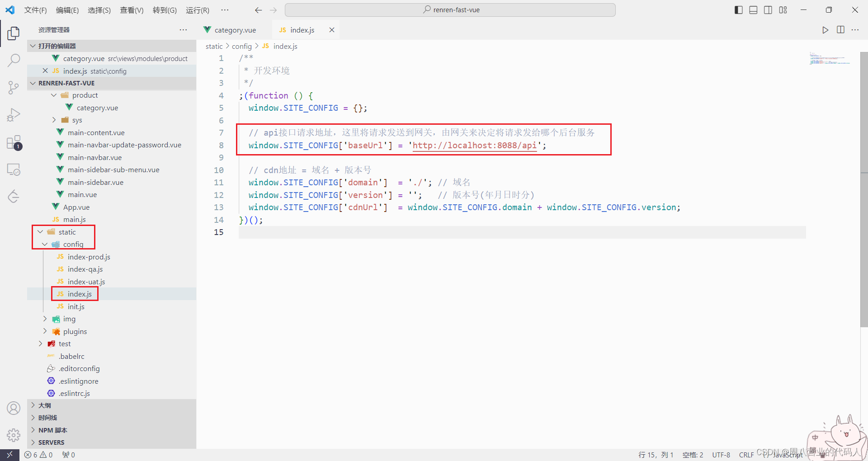Open the Accounts menu icon
Viewport: 868px width, 461px height.
click(x=14, y=408)
